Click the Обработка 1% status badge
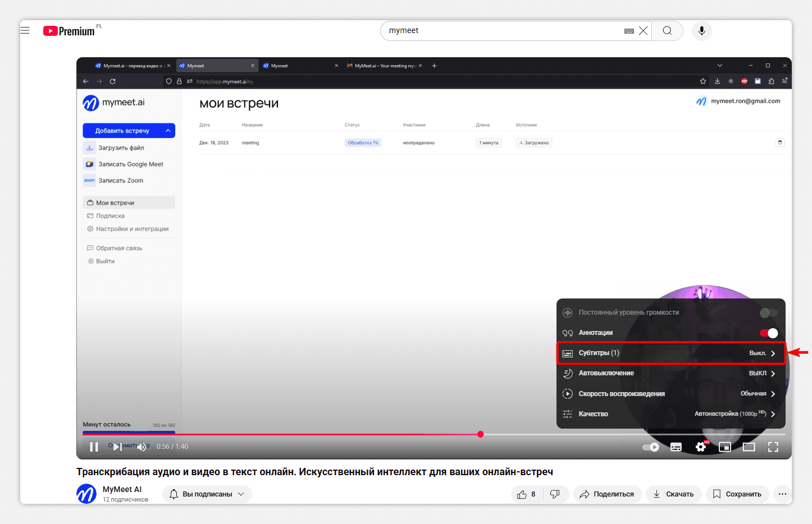812x524 pixels. click(363, 143)
